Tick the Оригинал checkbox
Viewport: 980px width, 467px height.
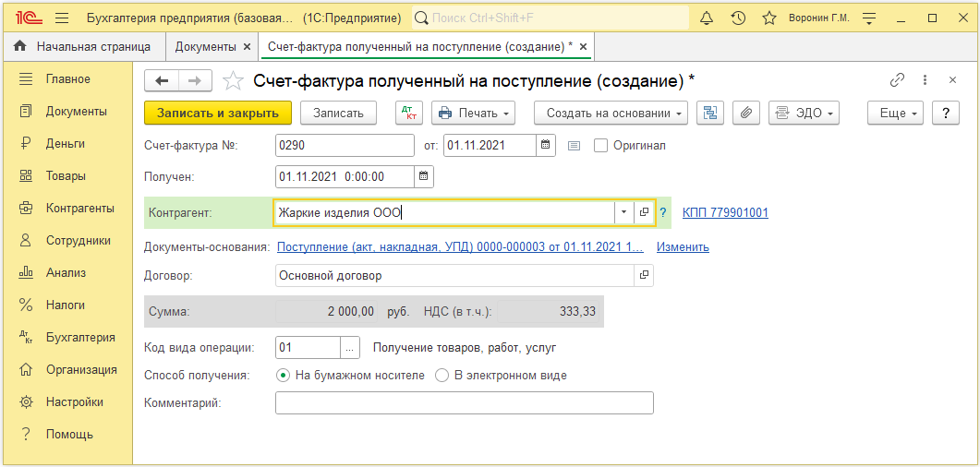point(600,146)
